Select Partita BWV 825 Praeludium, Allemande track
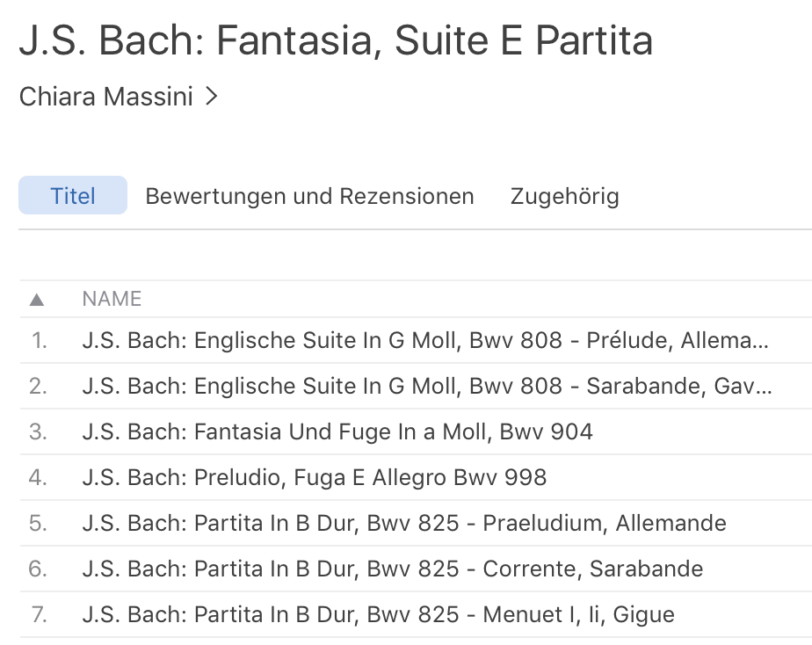 pos(403,523)
